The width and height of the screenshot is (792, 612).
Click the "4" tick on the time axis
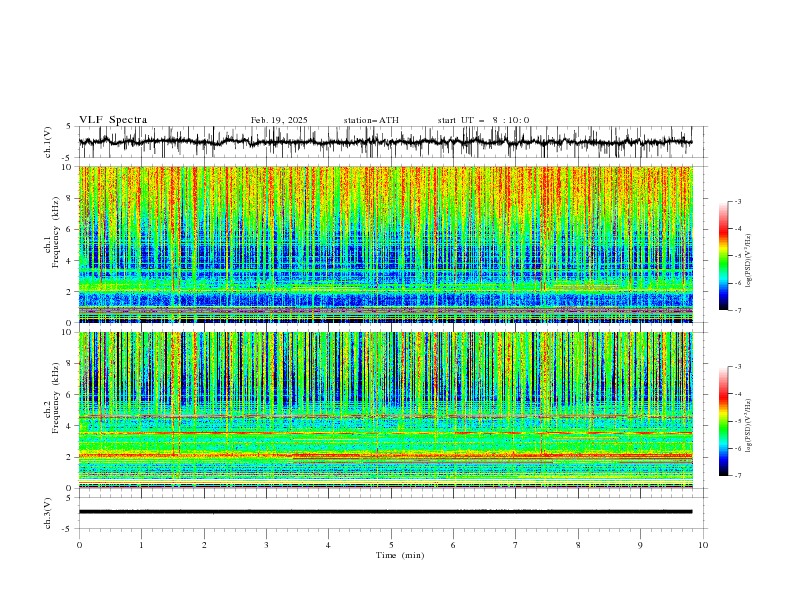click(328, 545)
